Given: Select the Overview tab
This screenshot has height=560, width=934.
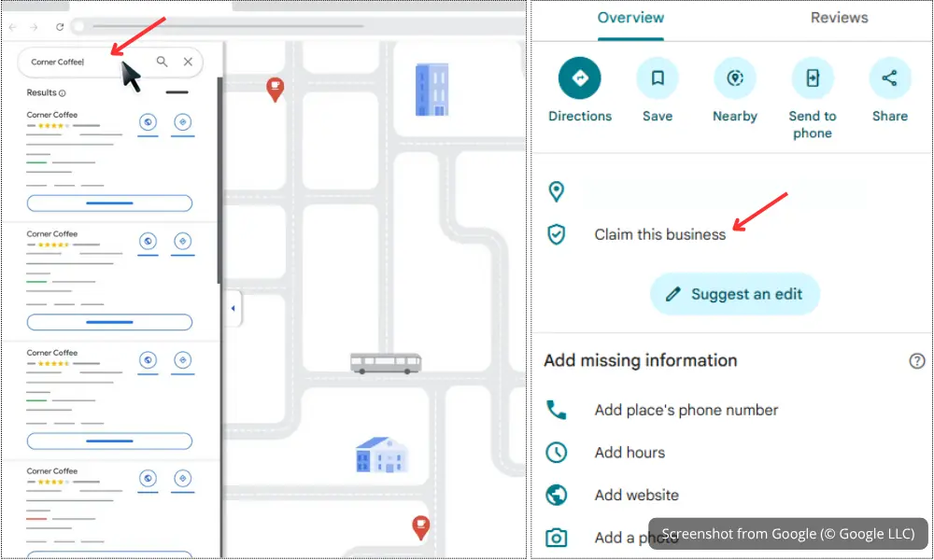Looking at the screenshot, I should click(630, 17).
